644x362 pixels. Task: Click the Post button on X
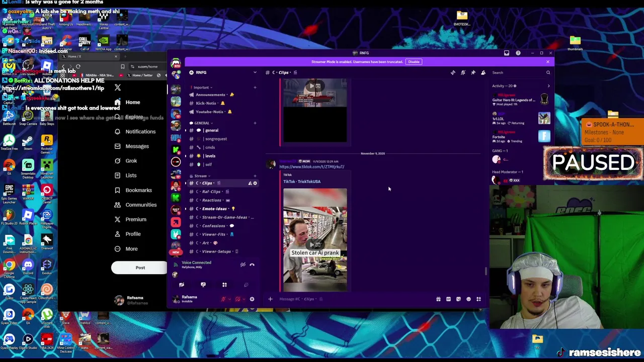(x=140, y=267)
